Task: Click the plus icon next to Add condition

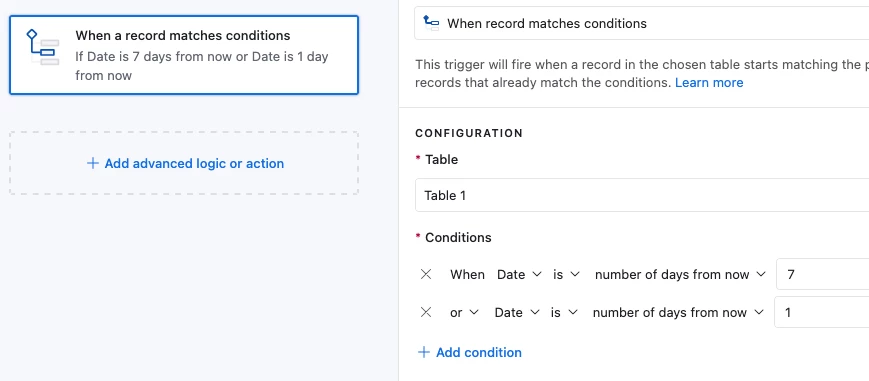Action: [423, 352]
